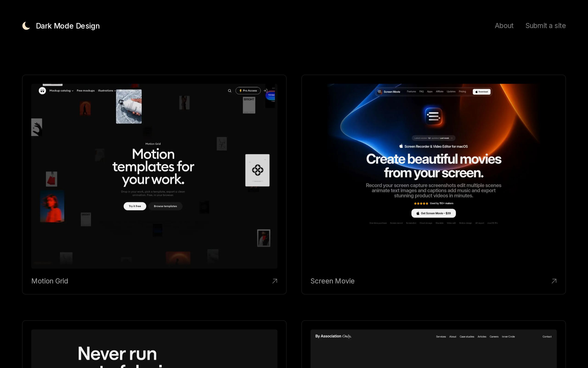Click Case studies in By Association Only nav

pos(467,336)
